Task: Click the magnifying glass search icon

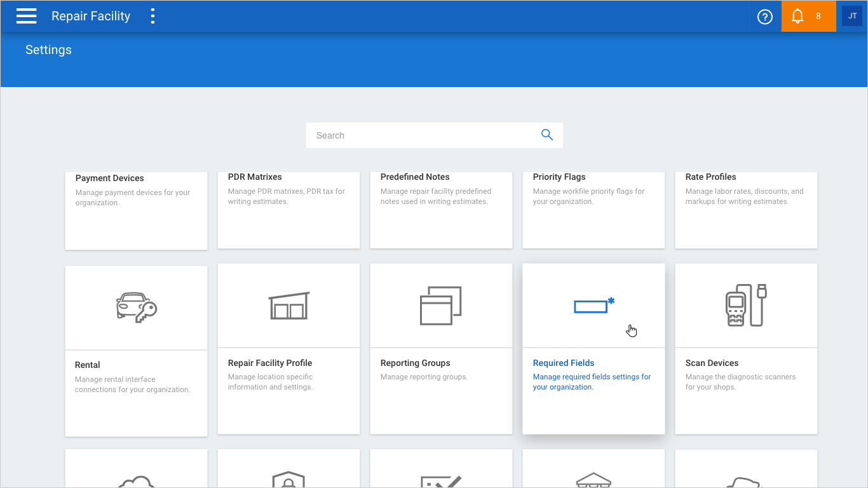Action: click(x=547, y=135)
